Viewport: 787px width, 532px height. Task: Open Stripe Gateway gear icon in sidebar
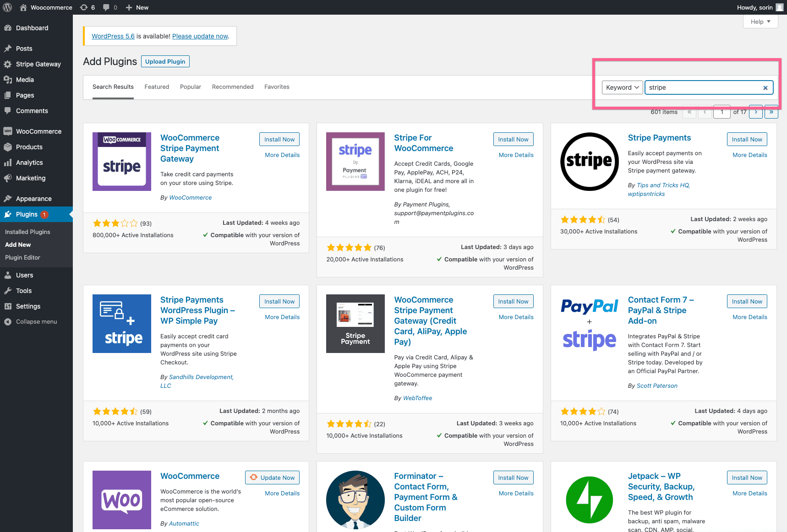point(8,64)
